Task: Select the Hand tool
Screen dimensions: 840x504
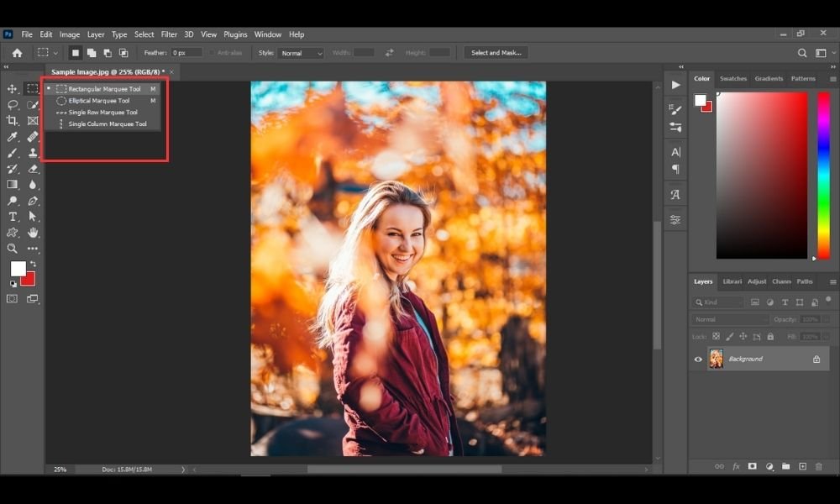Action: click(x=33, y=233)
